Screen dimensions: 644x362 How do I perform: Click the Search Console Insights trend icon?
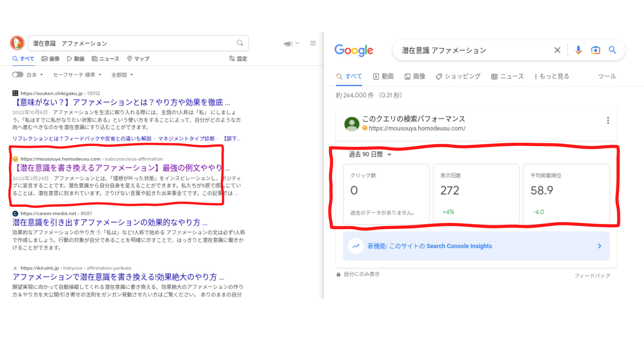coord(356,246)
